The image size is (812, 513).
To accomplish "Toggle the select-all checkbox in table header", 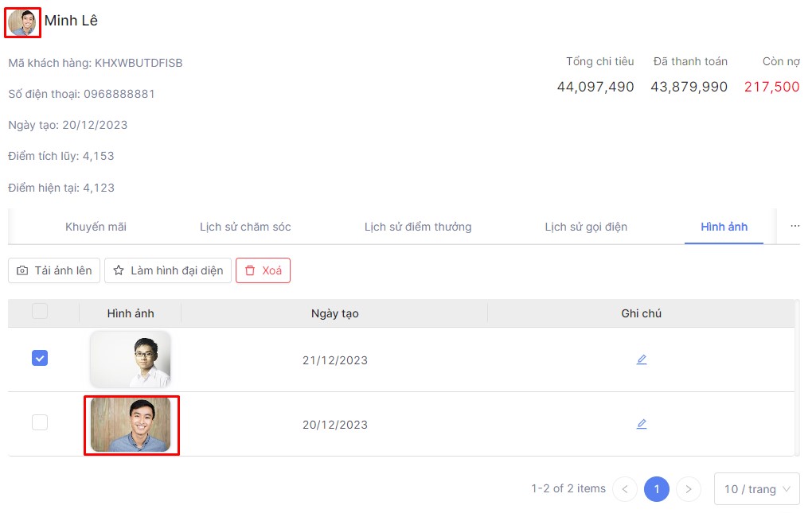I will [40, 312].
